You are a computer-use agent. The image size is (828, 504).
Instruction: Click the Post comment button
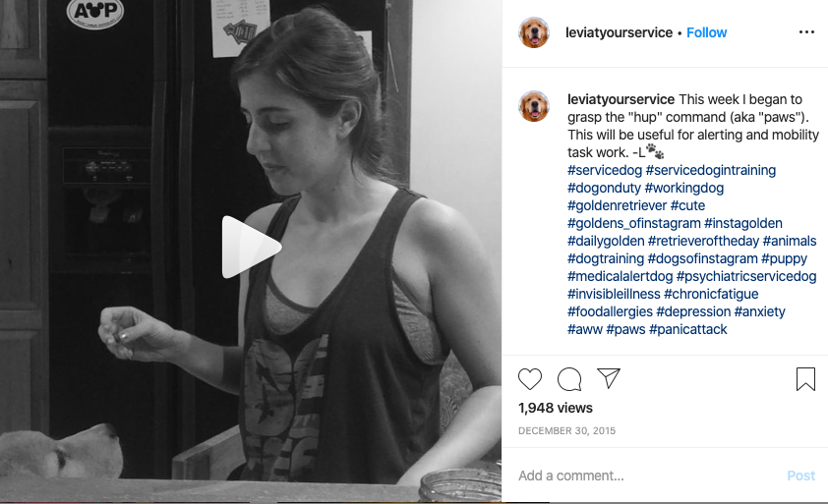point(801,476)
